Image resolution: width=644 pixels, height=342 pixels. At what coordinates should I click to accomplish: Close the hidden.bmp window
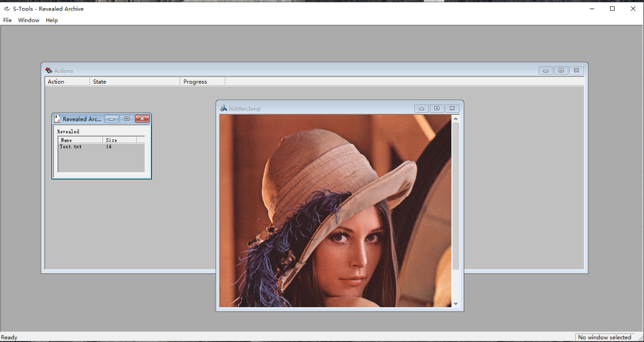452,108
